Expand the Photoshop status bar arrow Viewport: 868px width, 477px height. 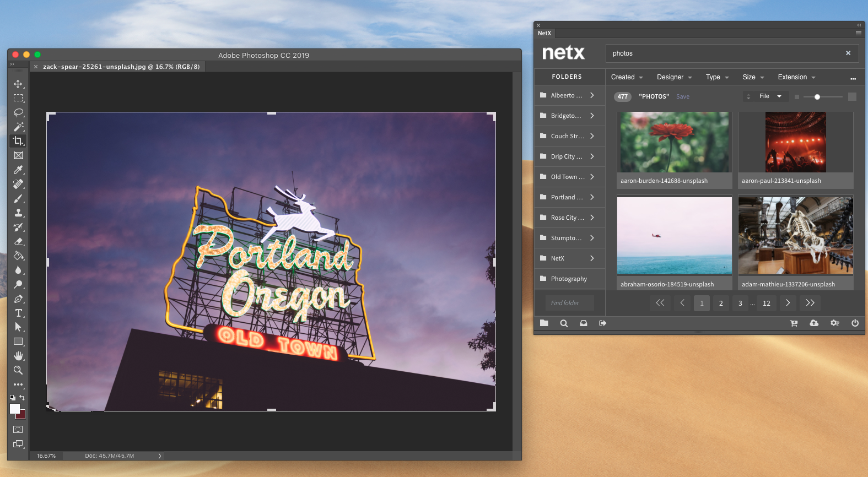point(160,456)
